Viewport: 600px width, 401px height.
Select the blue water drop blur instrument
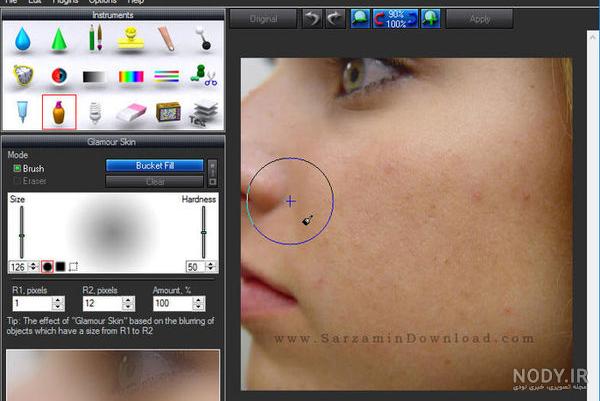(23, 39)
